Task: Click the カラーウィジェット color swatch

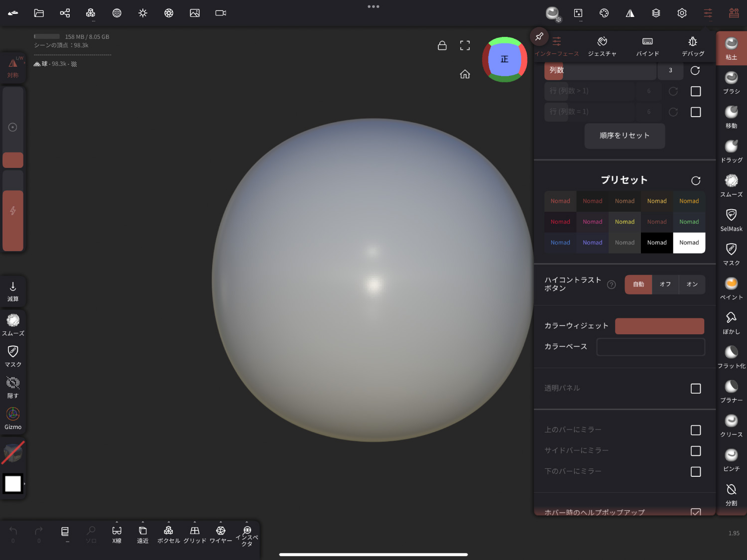Action: point(659,326)
